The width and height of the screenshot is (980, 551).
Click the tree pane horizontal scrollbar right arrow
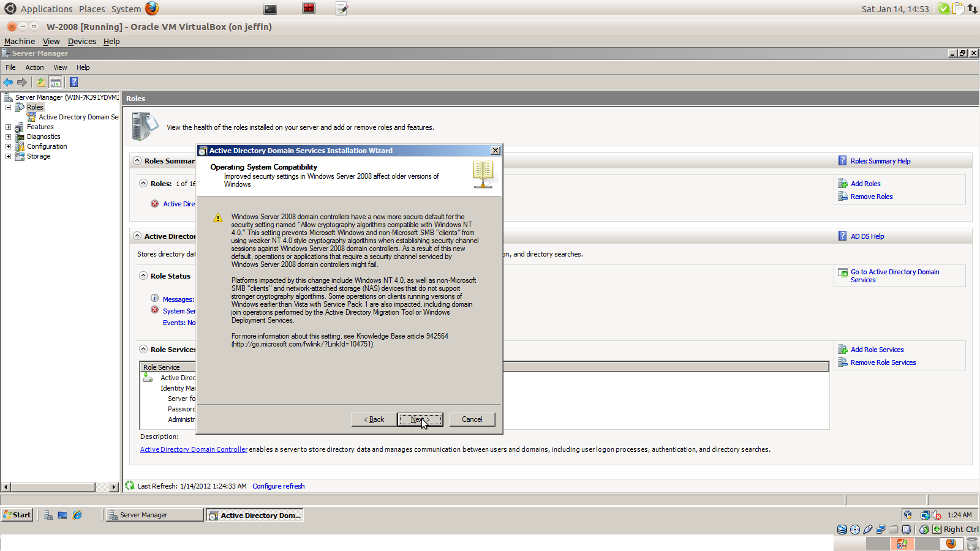click(114, 487)
